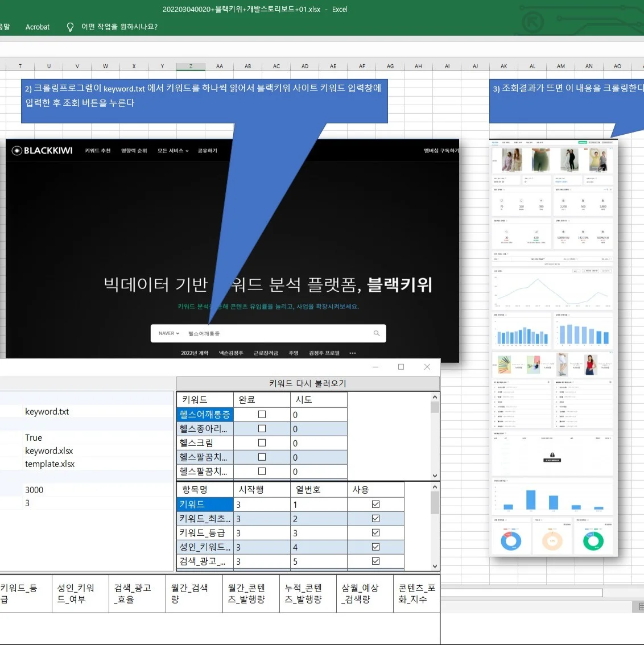Maximize the crawler dialog window
644x645 pixels.
pos(401,367)
